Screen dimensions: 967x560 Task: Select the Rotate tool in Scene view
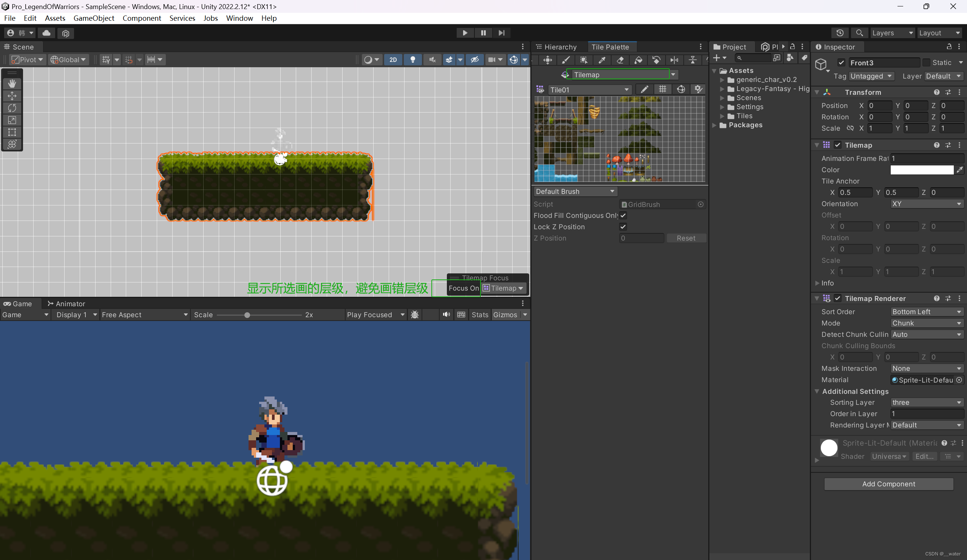click(x=12, y=108)
